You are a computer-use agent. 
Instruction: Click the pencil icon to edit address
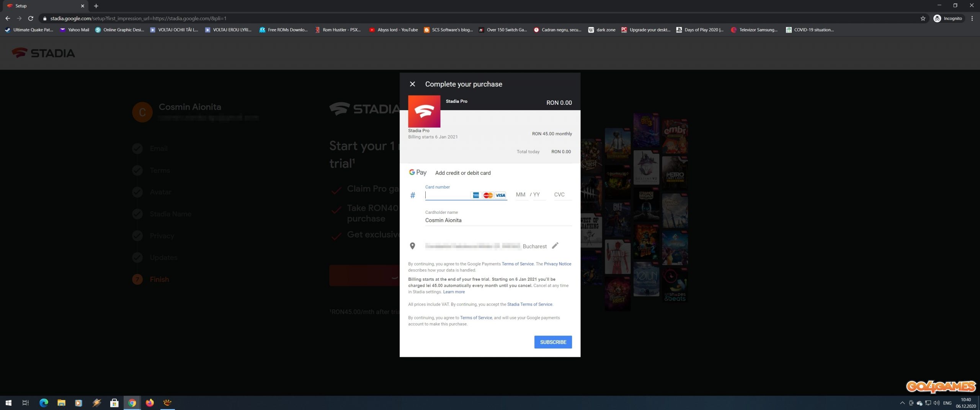(555, 246)
